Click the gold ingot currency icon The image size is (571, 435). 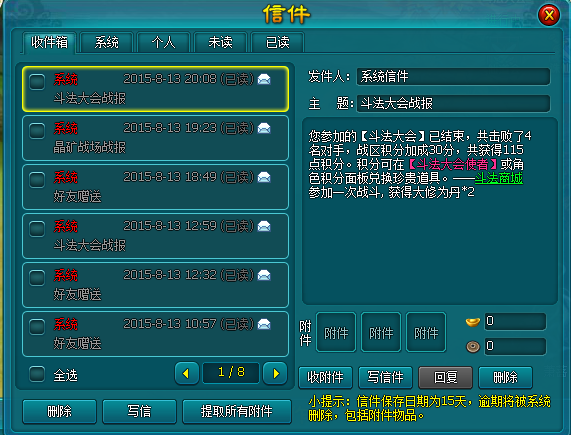pyautogui.click(x=473, y=322)
